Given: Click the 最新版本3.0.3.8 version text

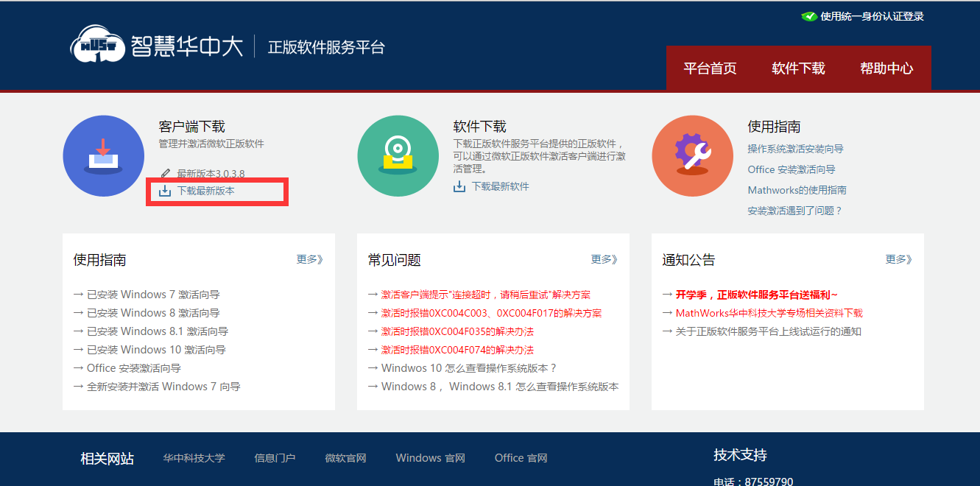Looking at the screenshot, I should pyautogui.click(x=211, y=174).
